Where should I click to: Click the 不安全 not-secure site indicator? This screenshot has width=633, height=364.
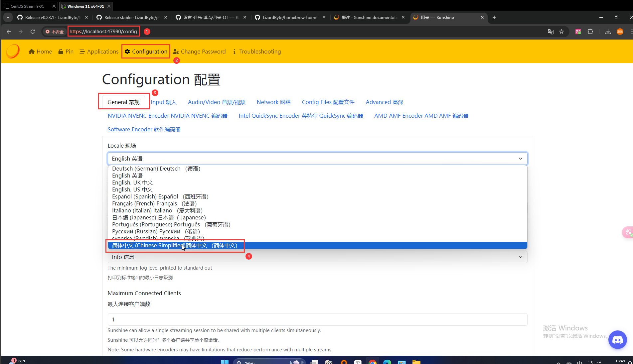tap(55, 32)
